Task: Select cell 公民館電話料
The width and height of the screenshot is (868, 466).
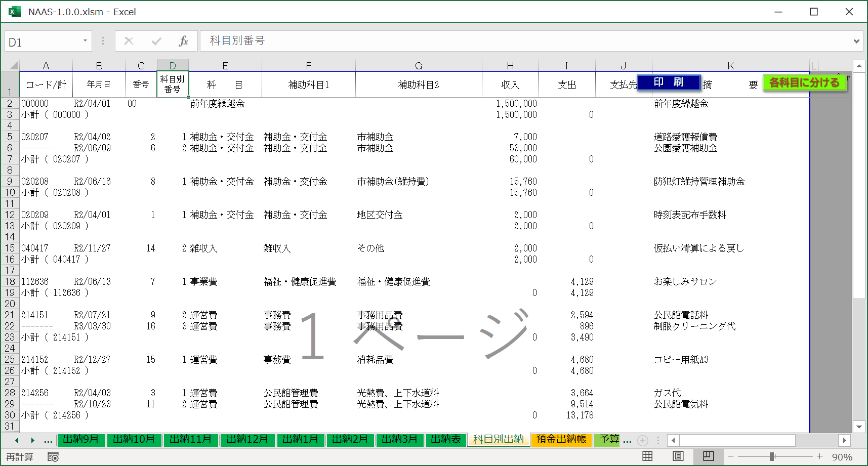Action: coord(730,315)
